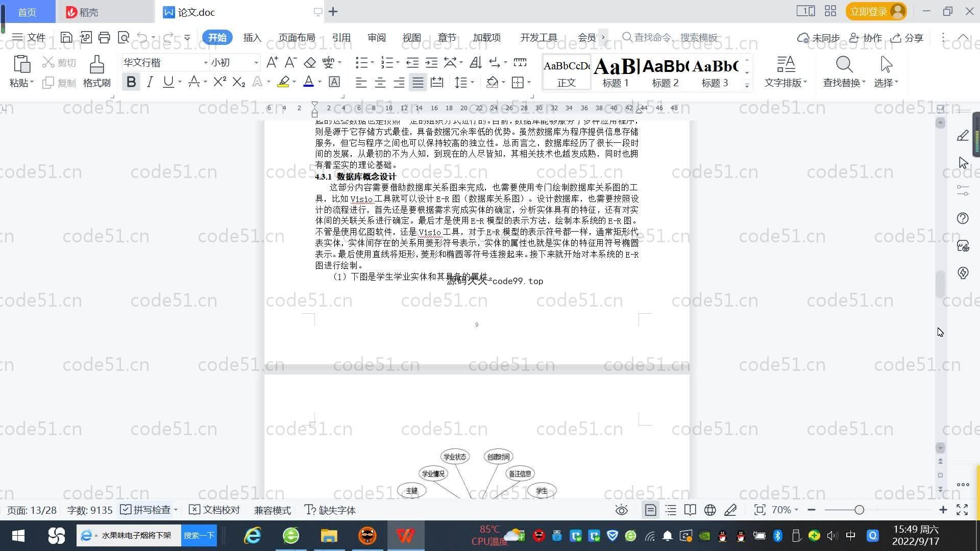Switch to web layout globe icon
Screen dimensions: 980x551
pyautogui.click(x=710, y=510)
